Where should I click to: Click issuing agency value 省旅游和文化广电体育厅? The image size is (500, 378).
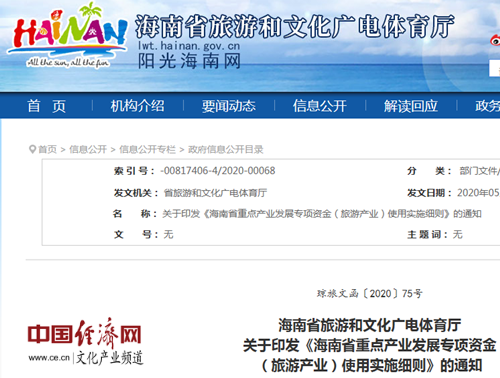[215, 193]
